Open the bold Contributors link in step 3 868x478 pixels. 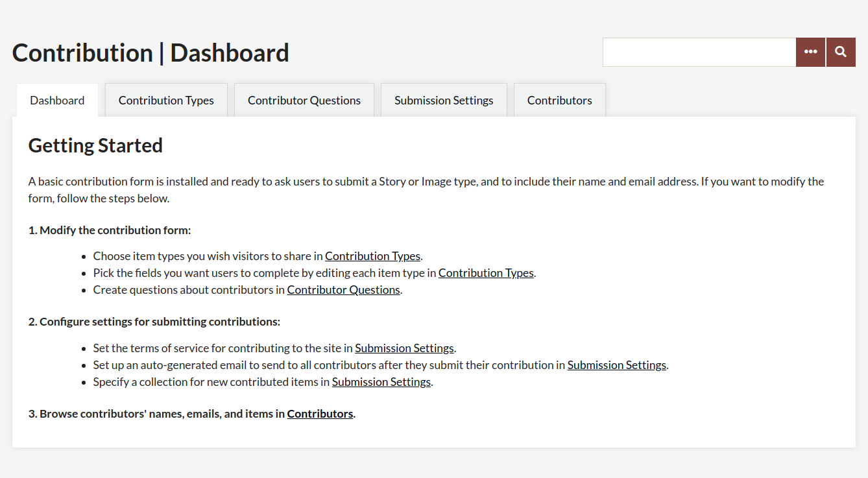click(x=320, y=414)
